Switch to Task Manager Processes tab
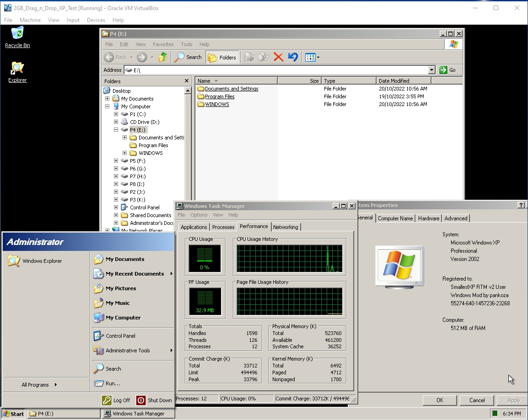This screenshot has width=528, height=420. (223, 227)
